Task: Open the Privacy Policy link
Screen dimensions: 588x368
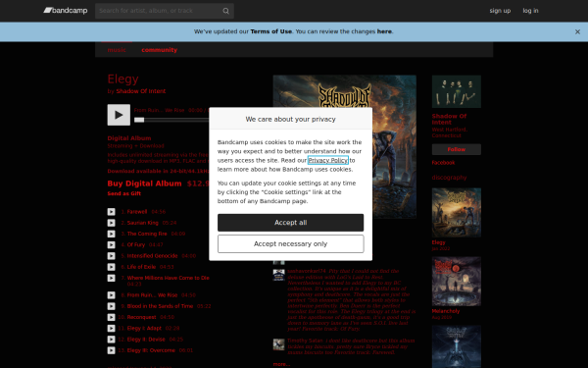Action: point(327,160)
